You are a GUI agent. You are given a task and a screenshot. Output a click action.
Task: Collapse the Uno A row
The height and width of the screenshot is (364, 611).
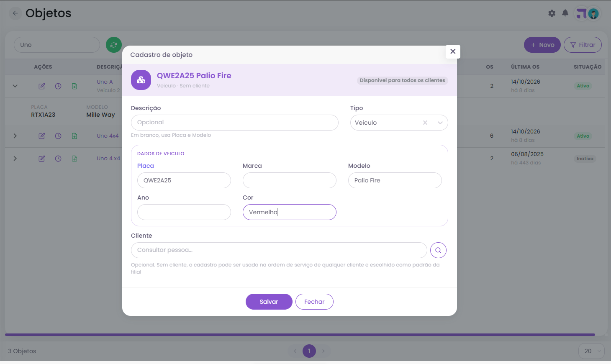click(15, 86)
